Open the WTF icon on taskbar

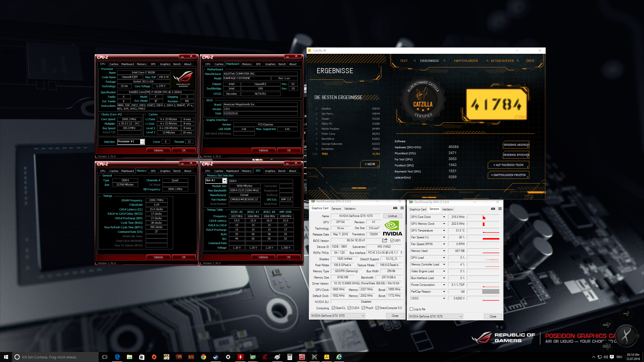191,357
